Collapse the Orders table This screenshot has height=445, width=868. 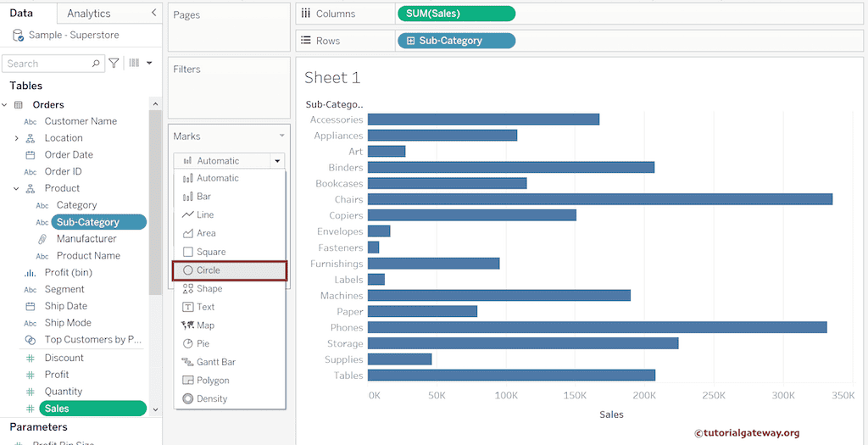(4, 105)
